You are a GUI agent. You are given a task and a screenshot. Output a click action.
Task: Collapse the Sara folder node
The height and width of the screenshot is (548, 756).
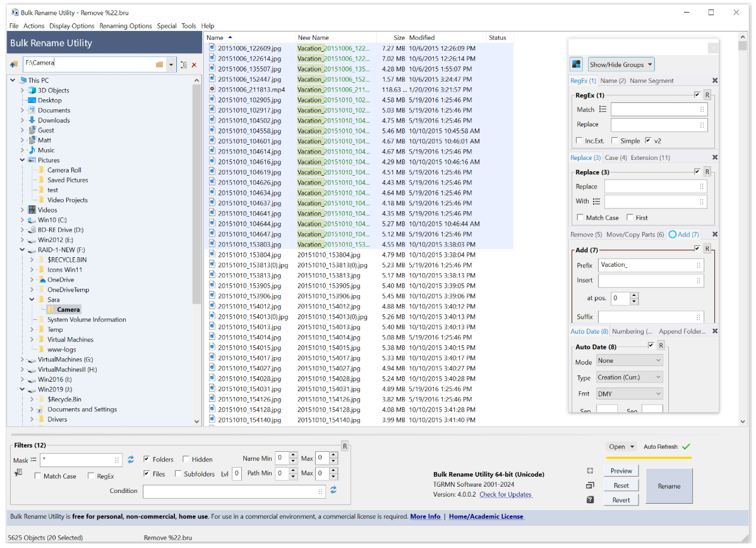(x=32, y=300)
